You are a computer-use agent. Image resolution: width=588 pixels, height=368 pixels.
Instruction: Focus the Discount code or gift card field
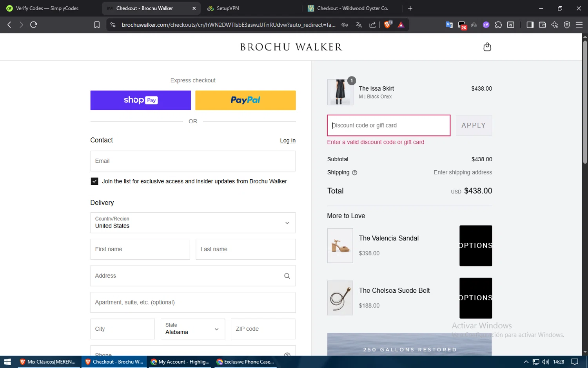tap(388, 126)
